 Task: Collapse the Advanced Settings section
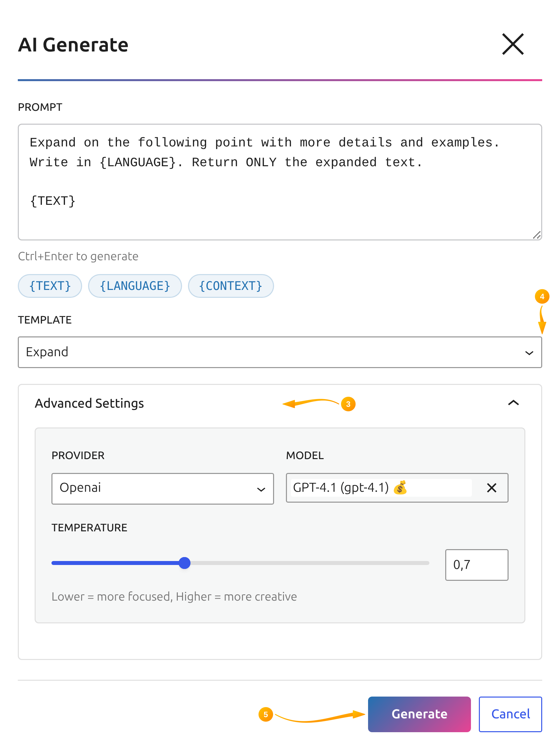[x=513, y=403]
